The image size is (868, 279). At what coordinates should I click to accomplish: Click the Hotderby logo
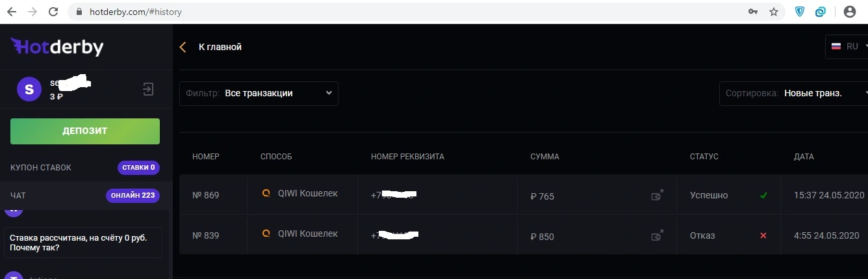[x=57, y=46]
